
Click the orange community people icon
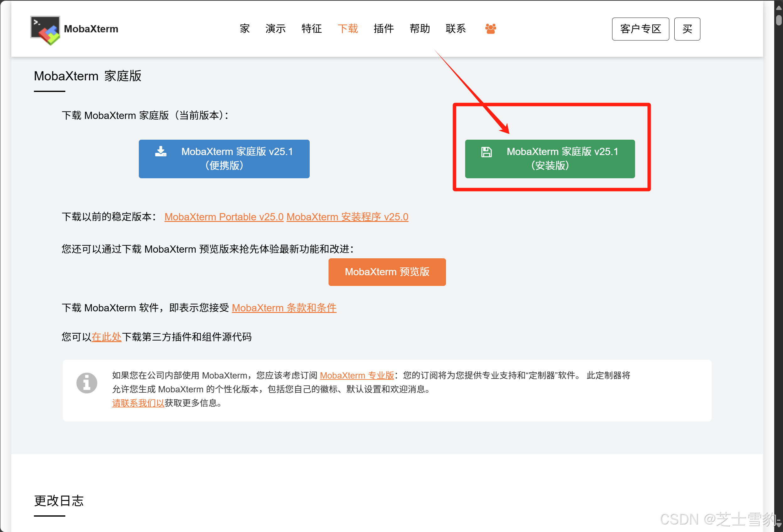click(490, 29)
